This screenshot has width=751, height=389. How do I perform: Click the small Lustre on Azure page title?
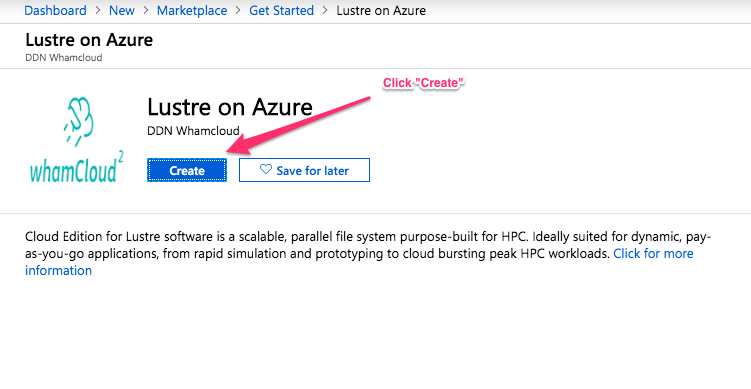(89, 40)
